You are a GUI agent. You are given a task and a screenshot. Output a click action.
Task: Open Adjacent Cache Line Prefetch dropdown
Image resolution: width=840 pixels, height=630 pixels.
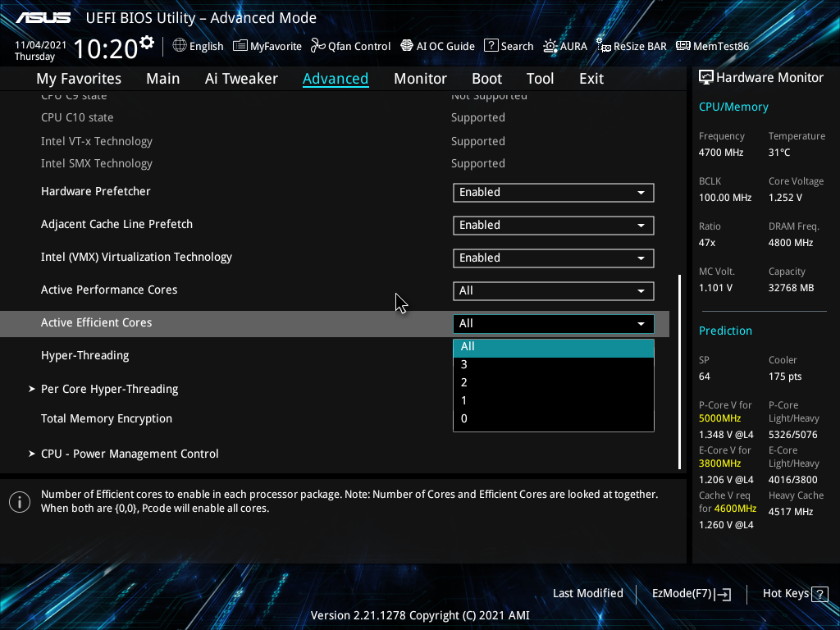[554, 226]
